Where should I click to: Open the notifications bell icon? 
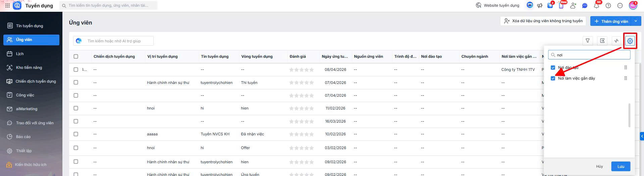tap(596, 5)
